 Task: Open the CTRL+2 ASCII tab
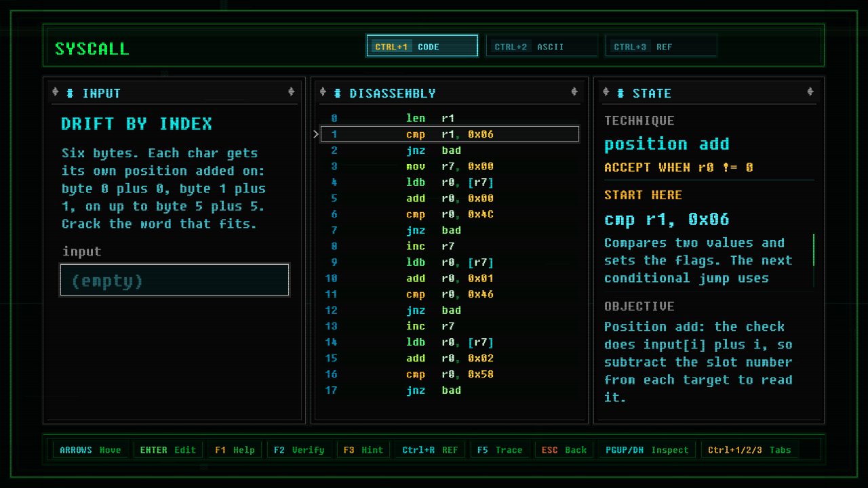pos(542,46)
